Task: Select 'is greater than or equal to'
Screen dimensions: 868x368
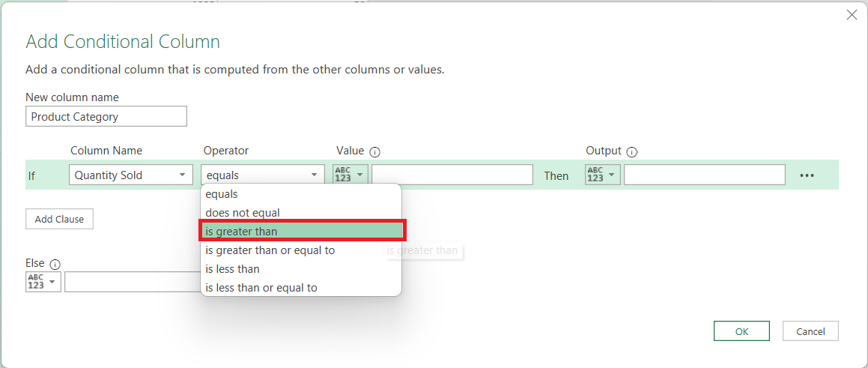Action: click(x=300, y=250)
